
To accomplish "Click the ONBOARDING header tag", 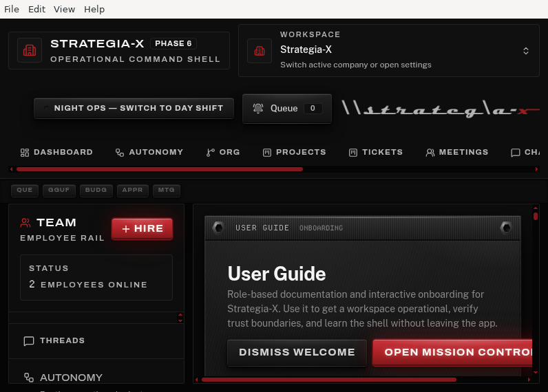I will [x=321, y=228].
